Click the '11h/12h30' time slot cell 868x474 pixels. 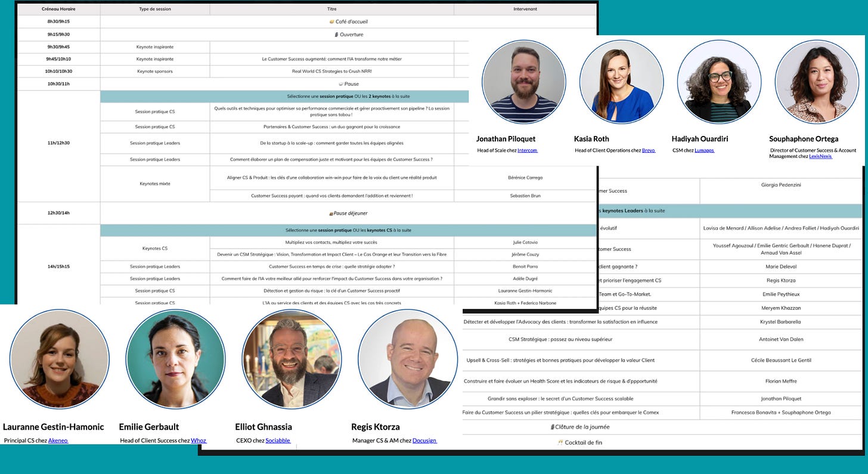click(58, 143)
